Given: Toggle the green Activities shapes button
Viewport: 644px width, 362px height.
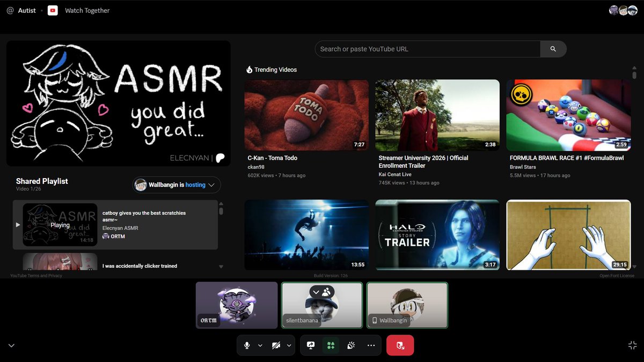Looking at the screenshot, I should click(x=331, y=345).
